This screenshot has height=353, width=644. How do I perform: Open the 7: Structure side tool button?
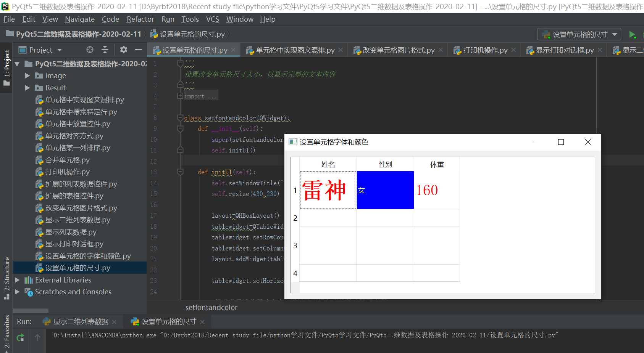(x=7, y=278)
